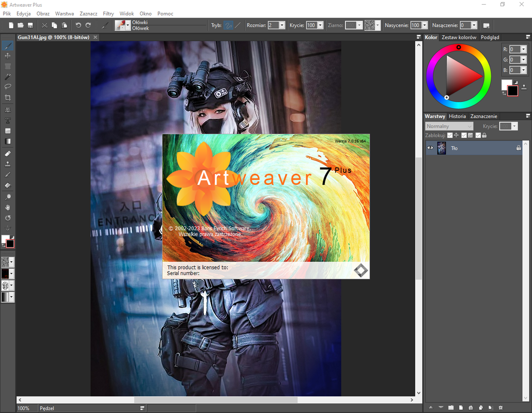Toggle lock transparency checkbox in Zablokuj

tap(464, 135)
